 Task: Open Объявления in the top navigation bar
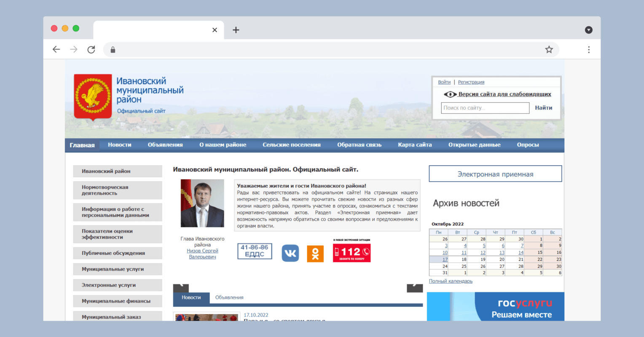(165, 145)
